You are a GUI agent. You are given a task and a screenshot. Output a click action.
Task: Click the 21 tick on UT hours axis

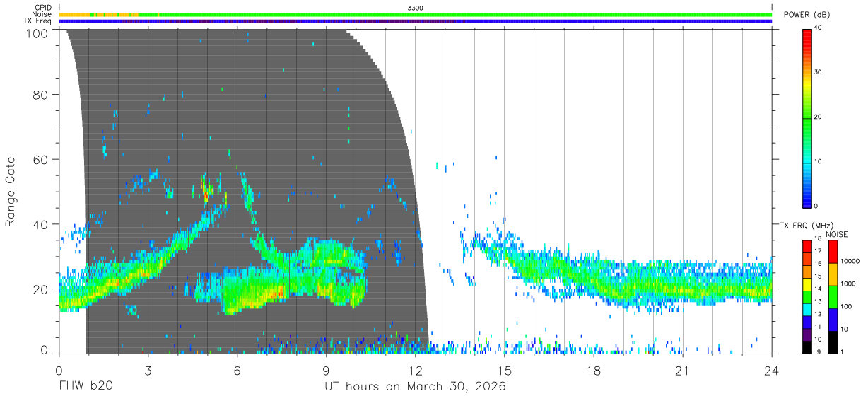point(683,371)
